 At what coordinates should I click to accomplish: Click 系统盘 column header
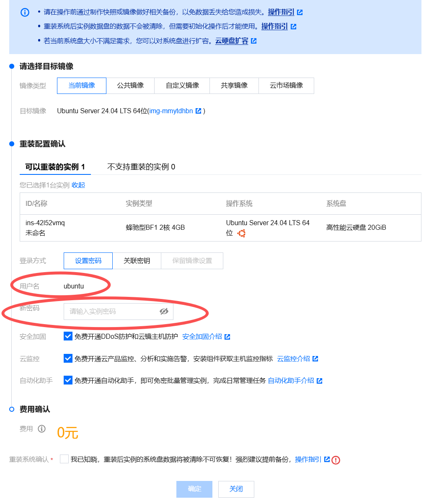336,203
